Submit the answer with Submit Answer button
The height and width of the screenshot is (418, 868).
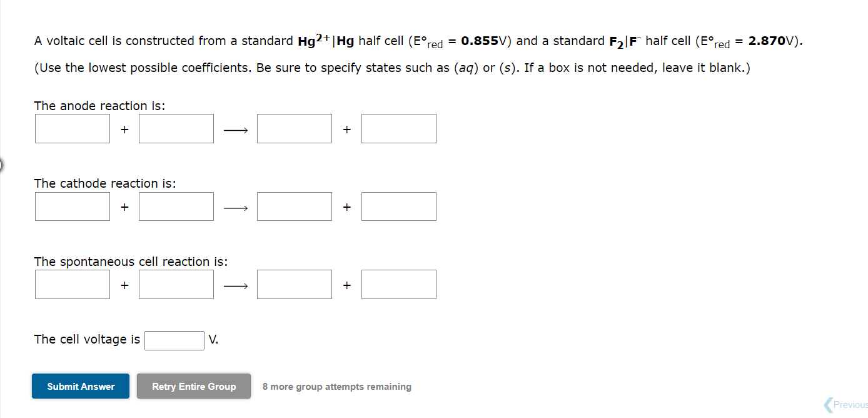[x=81, y=386]
